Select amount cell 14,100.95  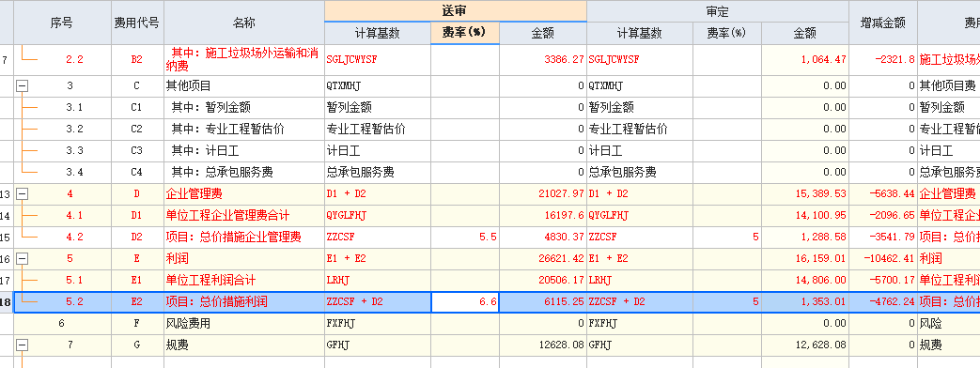805,216
